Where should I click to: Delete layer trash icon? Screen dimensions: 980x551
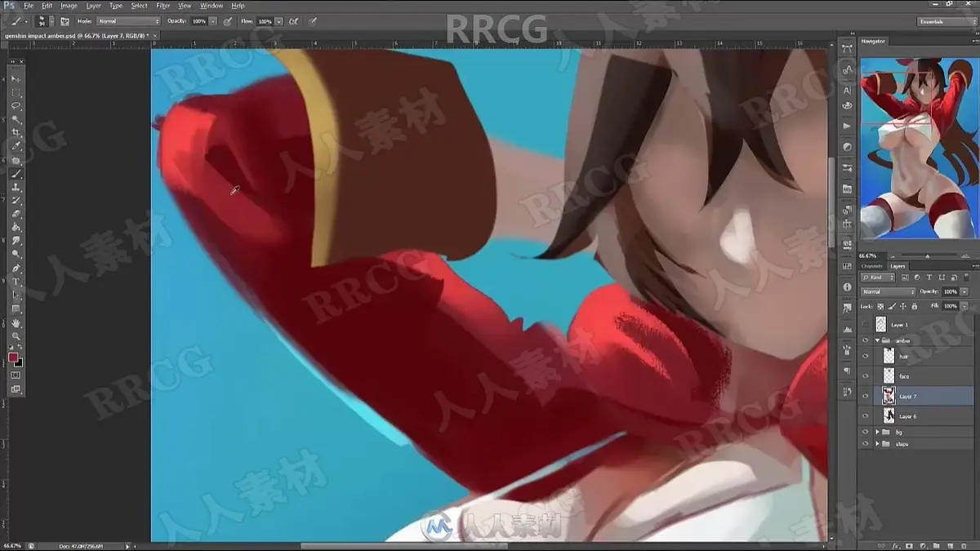click(x=964, y=544)
